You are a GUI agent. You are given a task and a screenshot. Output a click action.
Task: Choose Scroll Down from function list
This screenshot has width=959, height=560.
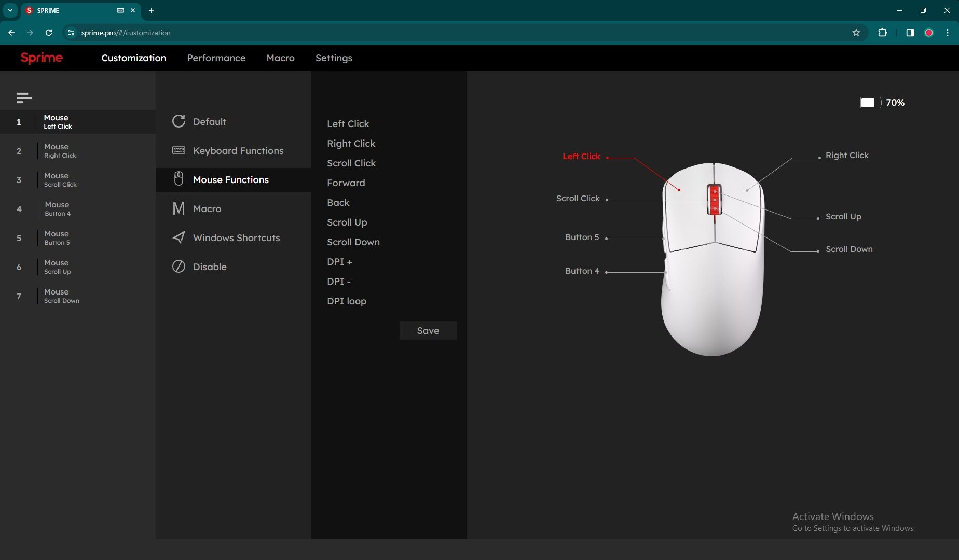[x=353, y=242]
